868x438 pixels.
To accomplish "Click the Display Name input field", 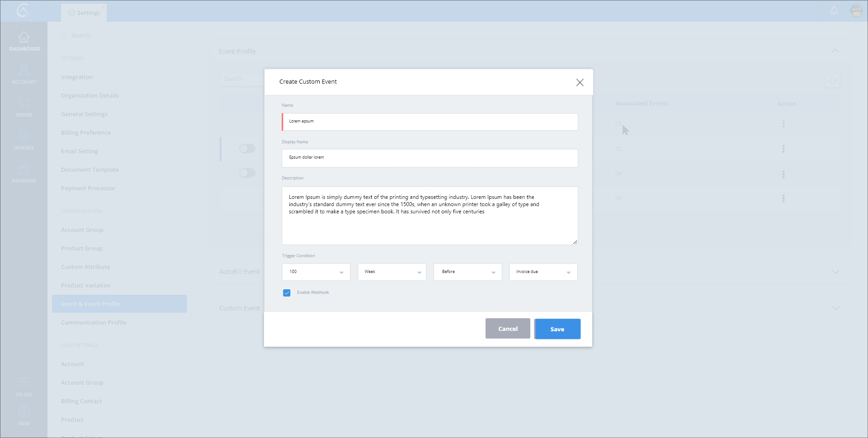I will (429, 158).
